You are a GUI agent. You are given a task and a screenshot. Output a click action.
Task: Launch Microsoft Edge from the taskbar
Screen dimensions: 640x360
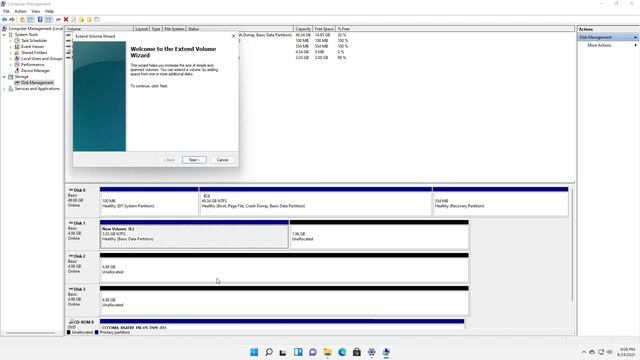pyautogui.click(x=342, y=352)
